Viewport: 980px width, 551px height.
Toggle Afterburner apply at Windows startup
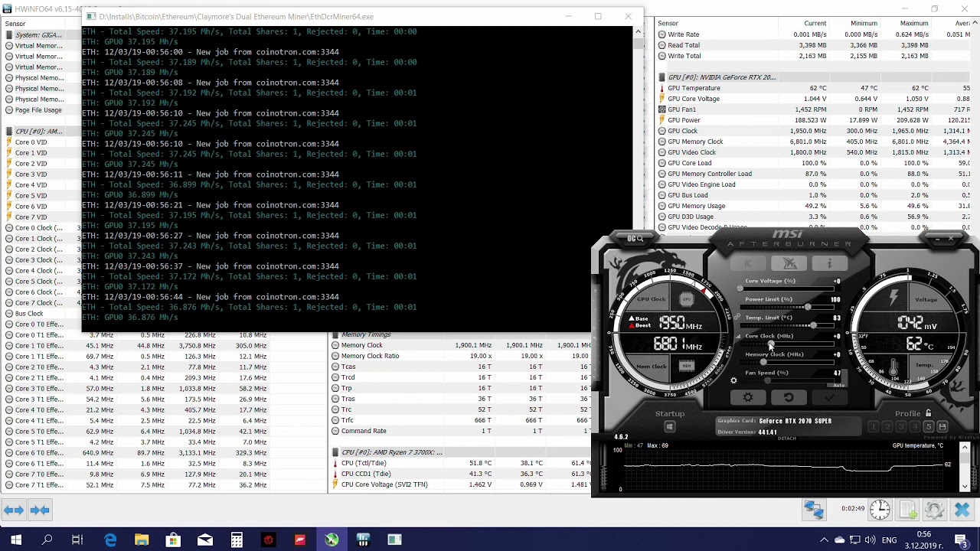670,427
